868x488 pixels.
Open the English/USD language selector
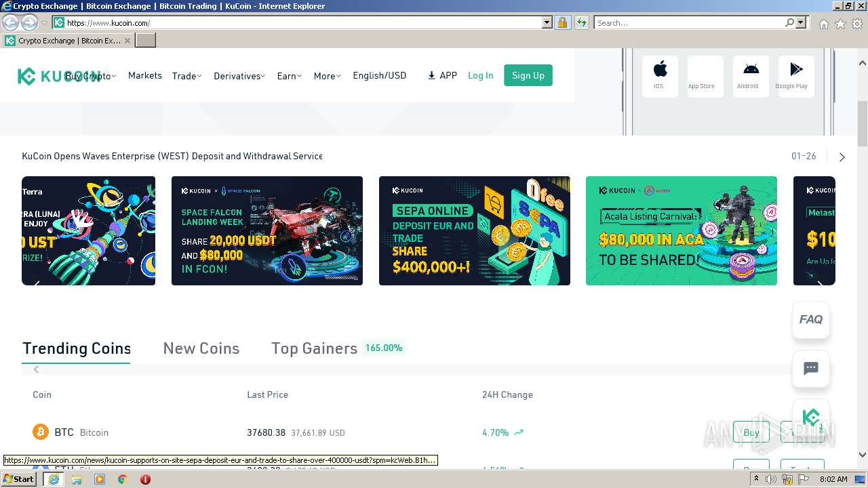point(379,75)
